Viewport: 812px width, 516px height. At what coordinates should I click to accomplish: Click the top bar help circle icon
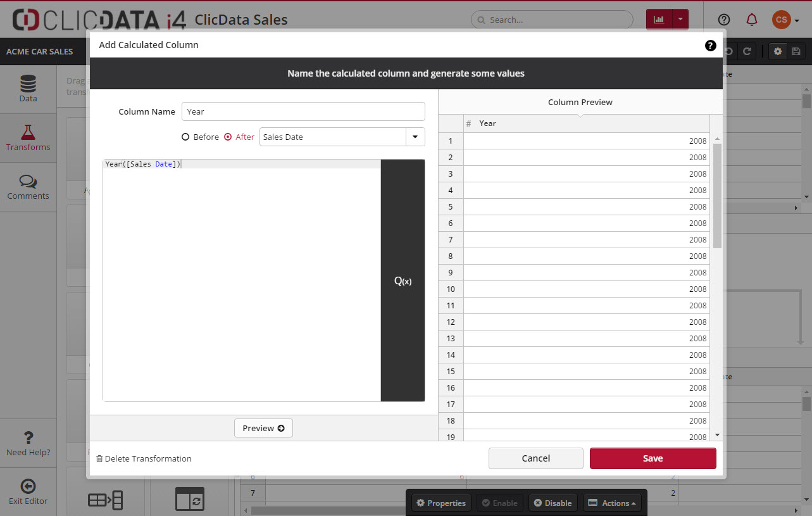[724, 20]
